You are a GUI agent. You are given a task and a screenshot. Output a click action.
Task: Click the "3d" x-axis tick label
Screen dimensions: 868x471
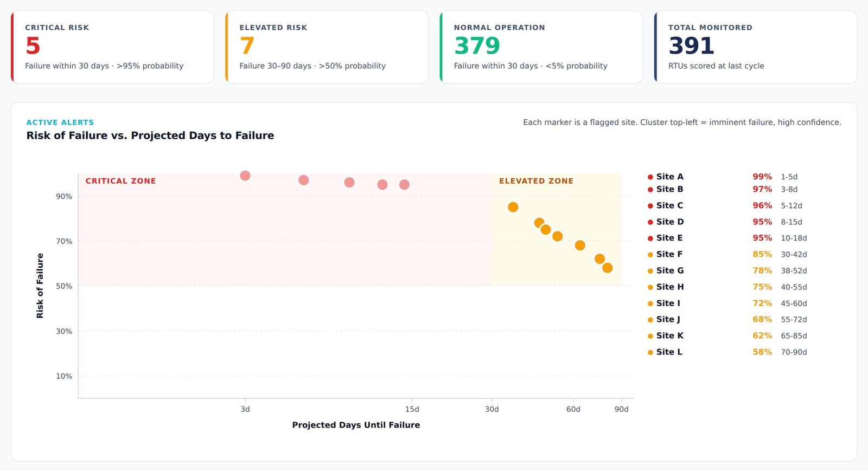click(x=245, y=409)
